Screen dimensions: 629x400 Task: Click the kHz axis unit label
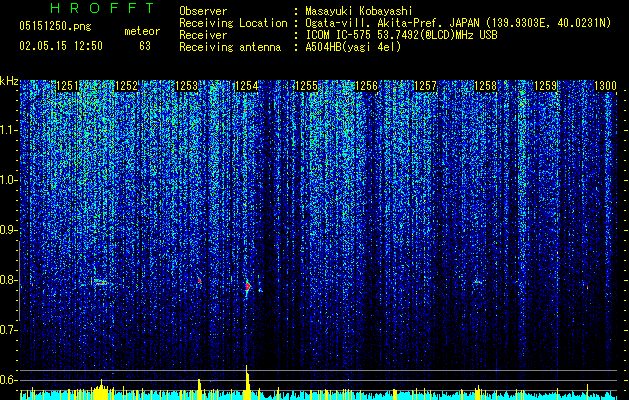click(9, 81)
